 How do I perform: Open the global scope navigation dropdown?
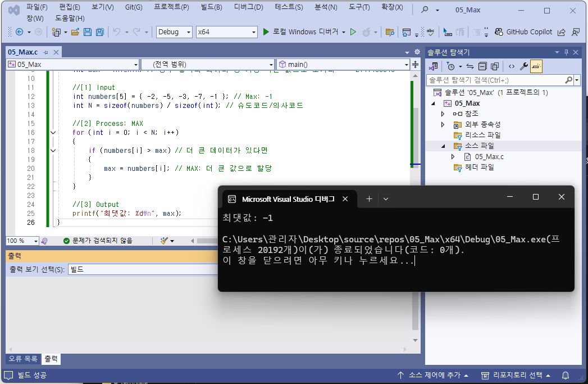(208, 65)
